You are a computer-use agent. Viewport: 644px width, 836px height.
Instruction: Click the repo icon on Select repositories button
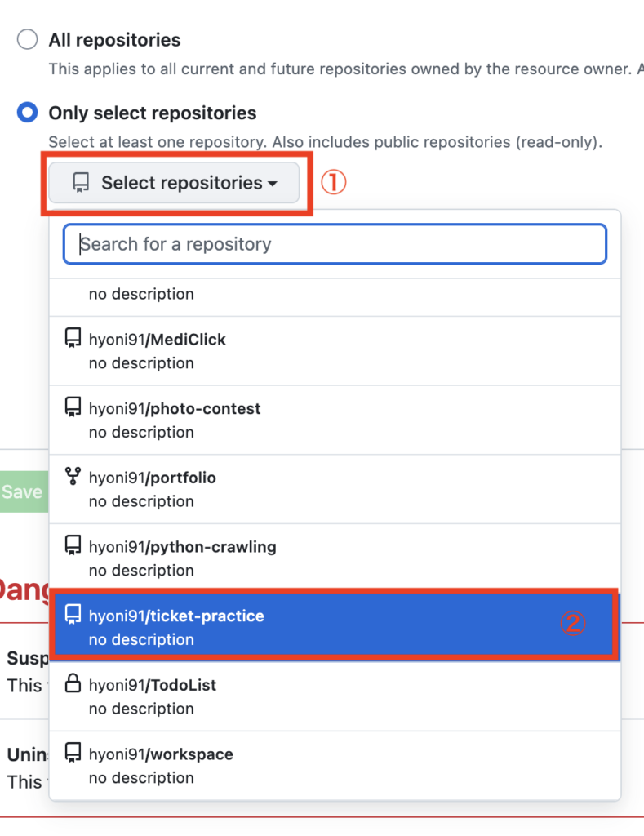[x=81, y=183]
